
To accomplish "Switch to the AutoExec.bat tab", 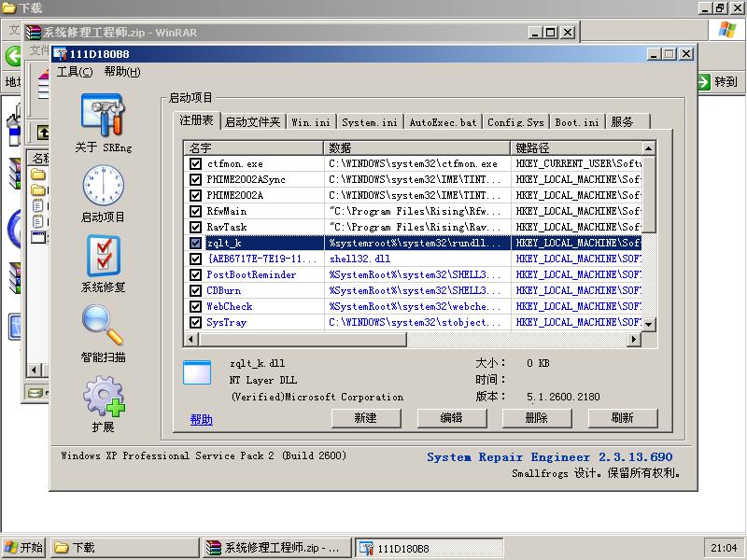I will click(443, 122).
